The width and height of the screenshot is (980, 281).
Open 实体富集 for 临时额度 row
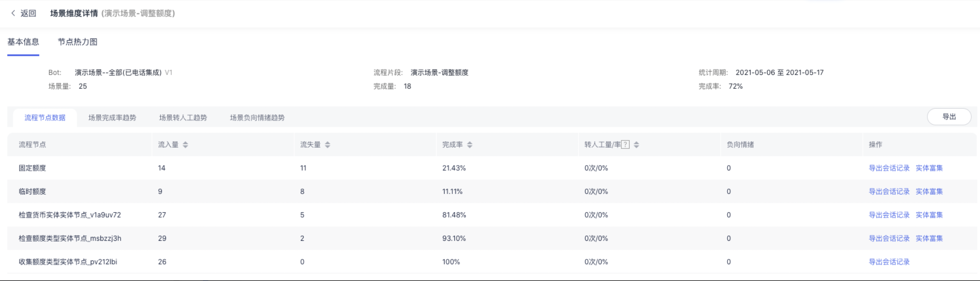click(x=929, y=192)
